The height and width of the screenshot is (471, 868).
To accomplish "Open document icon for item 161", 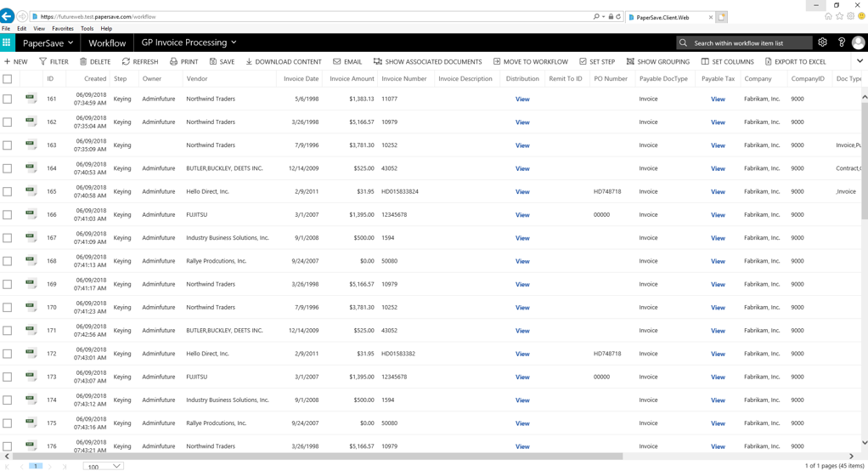I will [x=31, y=99].
